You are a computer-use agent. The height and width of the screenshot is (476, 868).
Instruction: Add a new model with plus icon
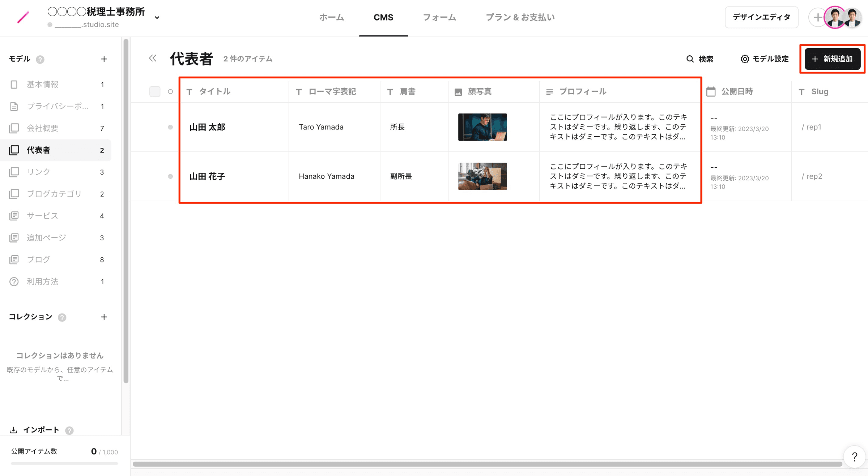(104, 59)
